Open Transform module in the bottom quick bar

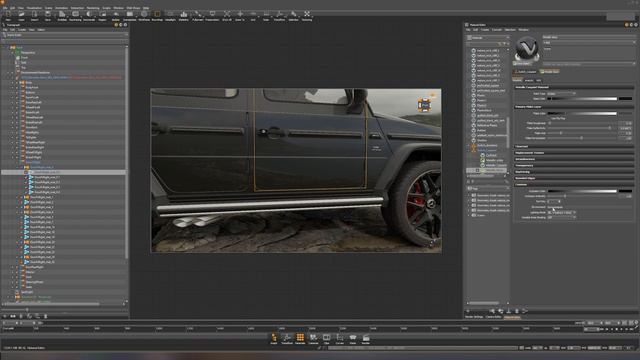[287, 339]
